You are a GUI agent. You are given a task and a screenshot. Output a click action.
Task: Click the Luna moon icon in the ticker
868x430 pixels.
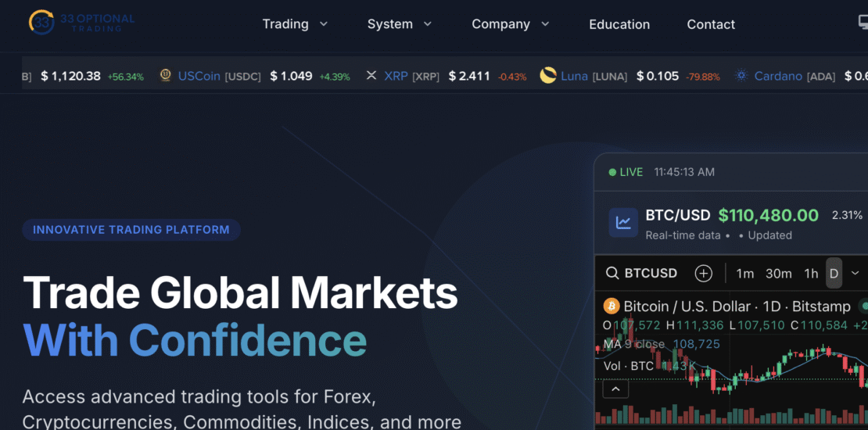[548, 76]
